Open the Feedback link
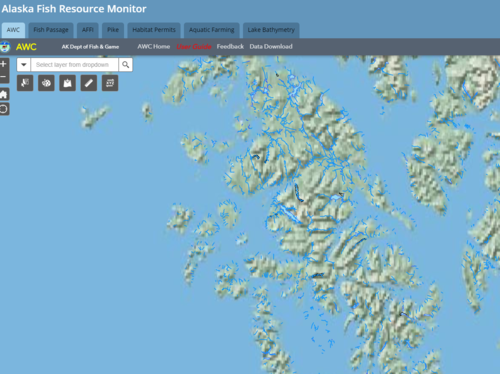Viewport: 500px width, 374px height. click(x=230, y=47)
